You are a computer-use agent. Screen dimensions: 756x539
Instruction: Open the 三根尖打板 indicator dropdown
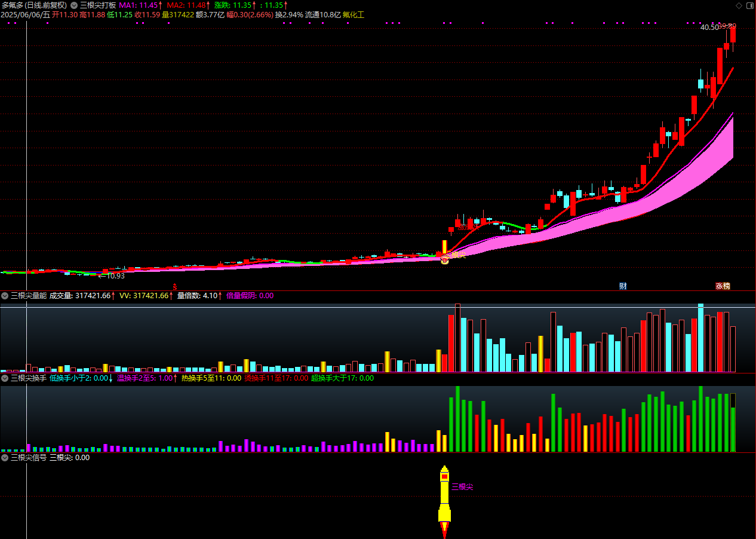coord(75,5)
